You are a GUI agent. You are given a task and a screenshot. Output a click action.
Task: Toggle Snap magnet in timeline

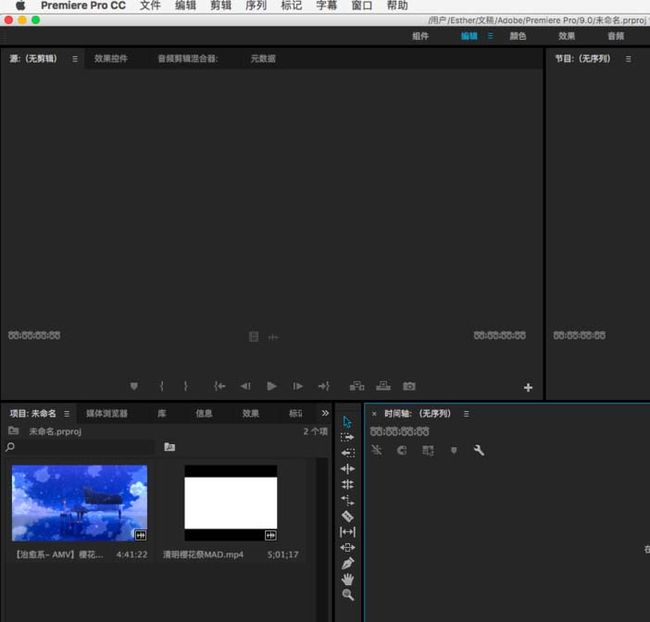pyautogui.click(x=402, y=450)
